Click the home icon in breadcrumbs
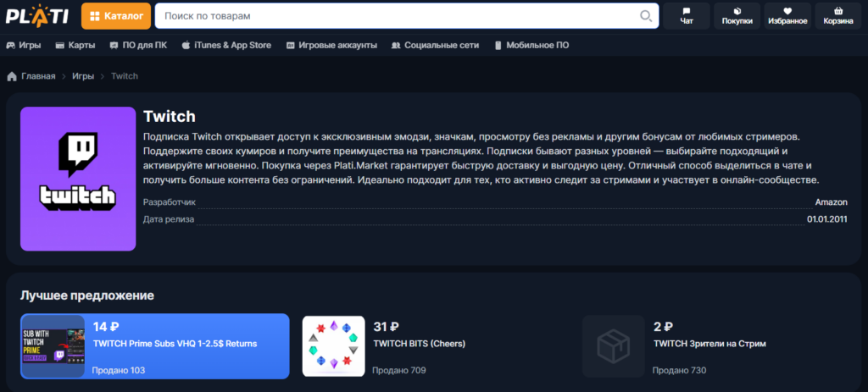Viewport: 868px width, 392px height. click(x=12, y=76)
